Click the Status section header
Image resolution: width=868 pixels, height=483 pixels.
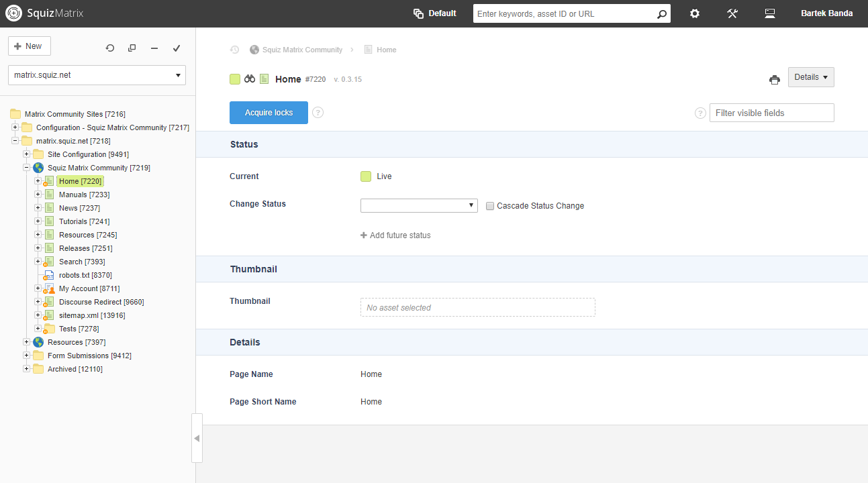coord(532,144)
